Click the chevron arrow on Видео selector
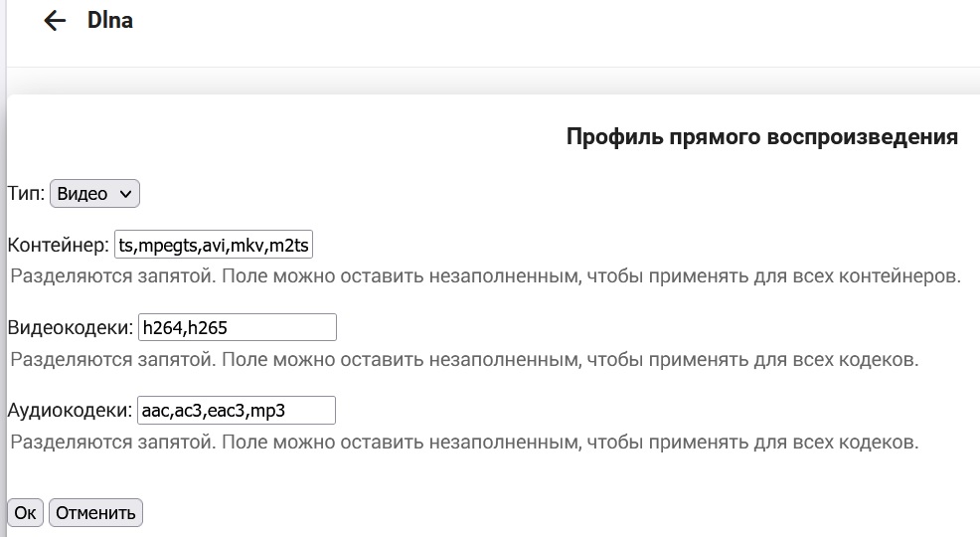Image resolution: width=980 pixels, height=537 pixels. (x=125, y=194)
